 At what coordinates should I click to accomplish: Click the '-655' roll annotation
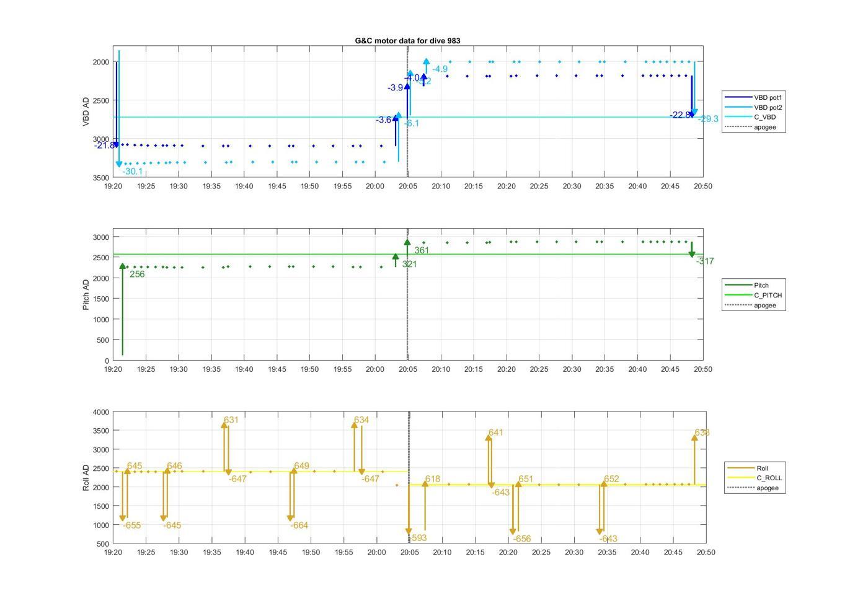tap(132, 525)
